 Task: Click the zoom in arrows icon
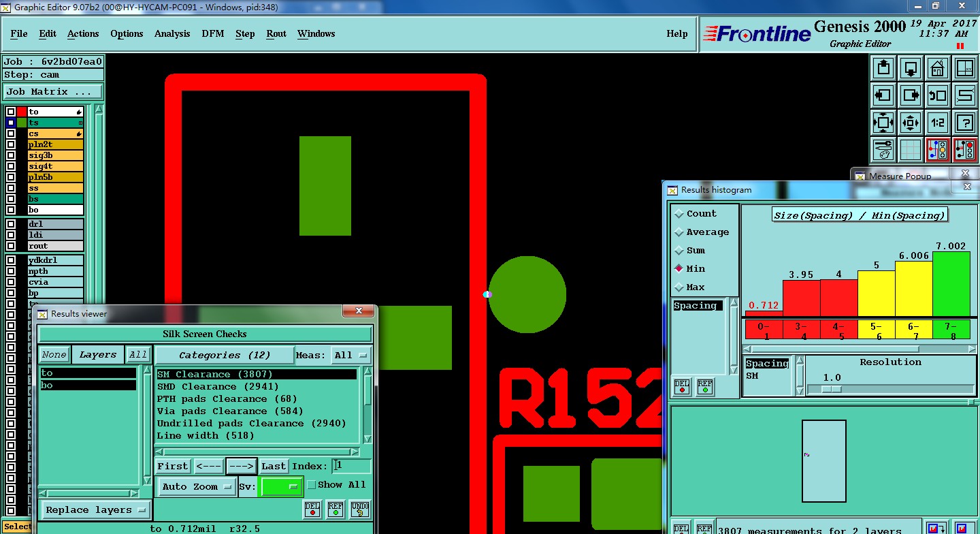pos(883,123)
